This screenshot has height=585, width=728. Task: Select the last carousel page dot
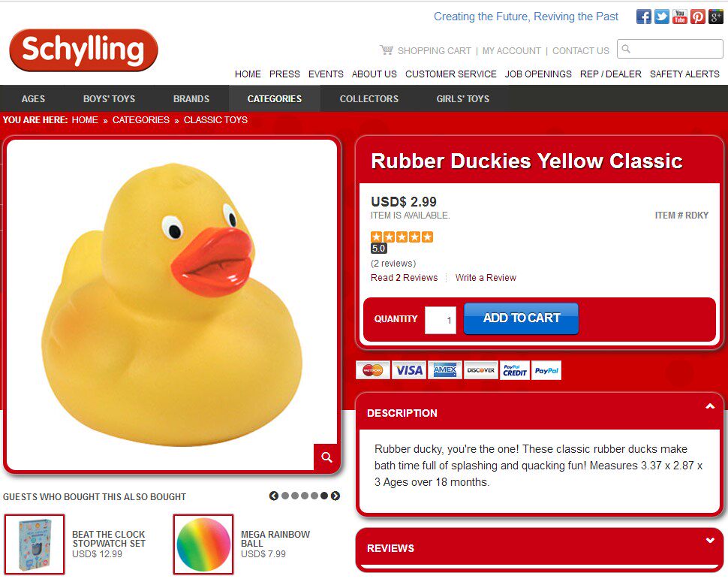click(x=324, y=496)
